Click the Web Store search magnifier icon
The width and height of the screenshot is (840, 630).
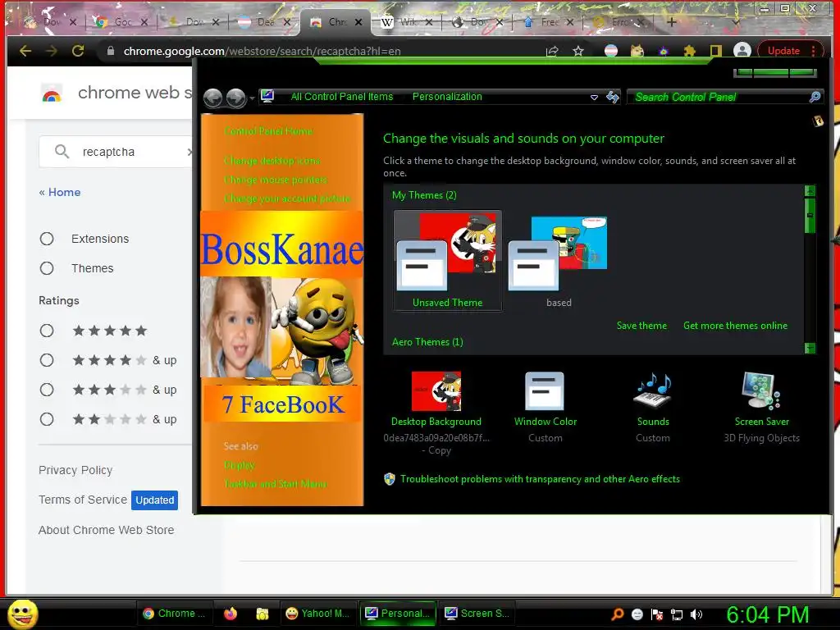pos(62,152)
